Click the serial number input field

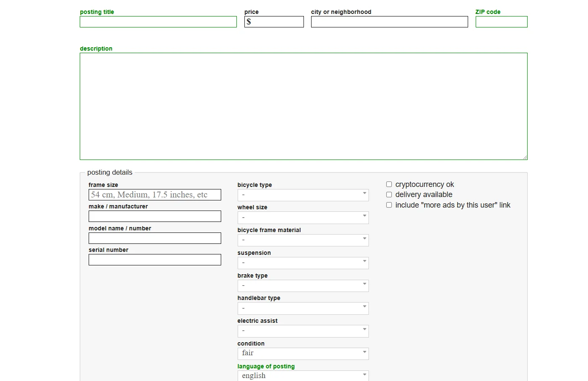pos(154,260)
